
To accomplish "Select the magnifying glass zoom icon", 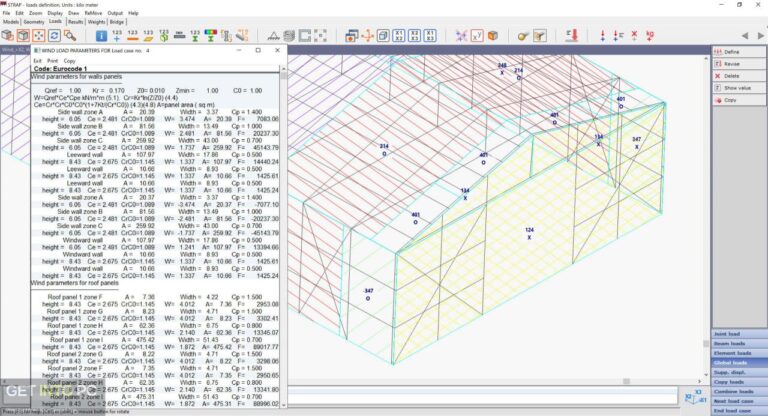I will [x=70, y=35].
